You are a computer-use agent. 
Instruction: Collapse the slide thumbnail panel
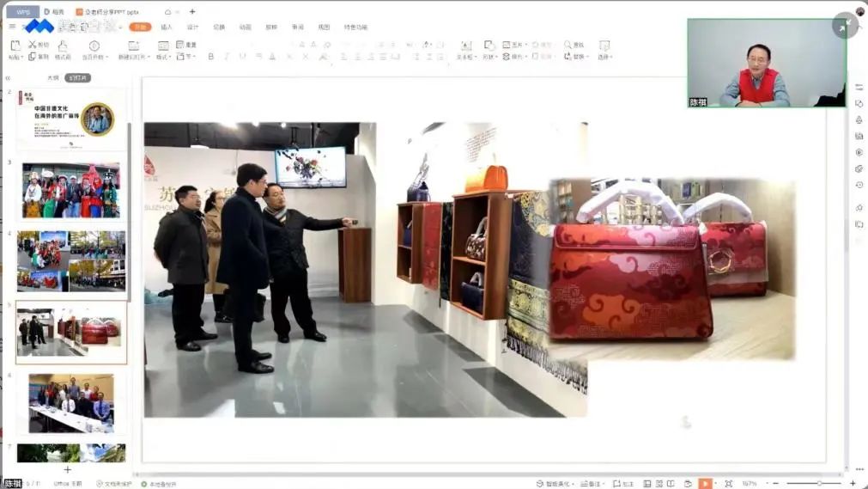[8, 78]
